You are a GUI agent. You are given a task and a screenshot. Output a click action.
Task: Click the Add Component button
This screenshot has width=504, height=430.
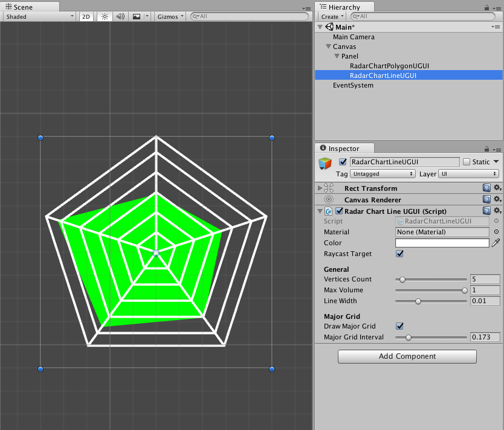pyautogui.click(x=407, y=356)
